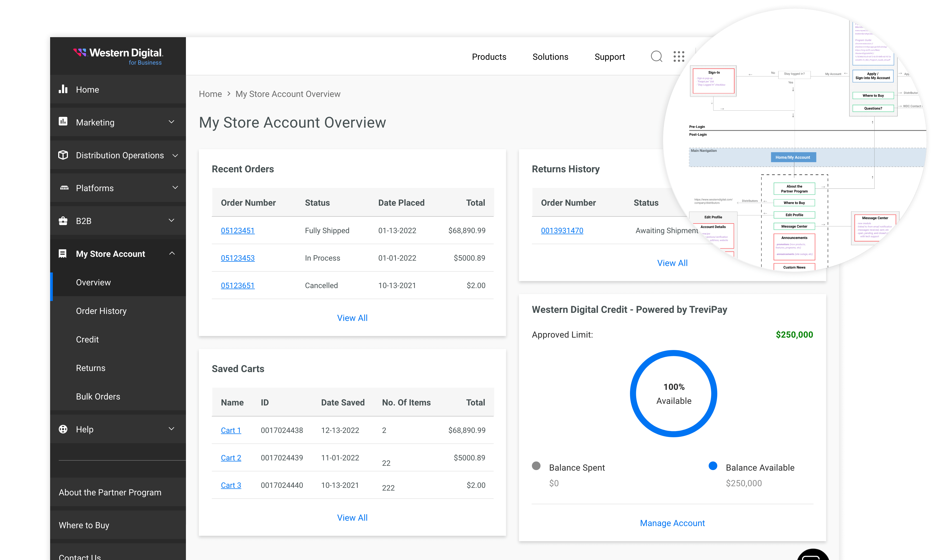
Task: Click the B2B briefcase icon
Action: 63,221
